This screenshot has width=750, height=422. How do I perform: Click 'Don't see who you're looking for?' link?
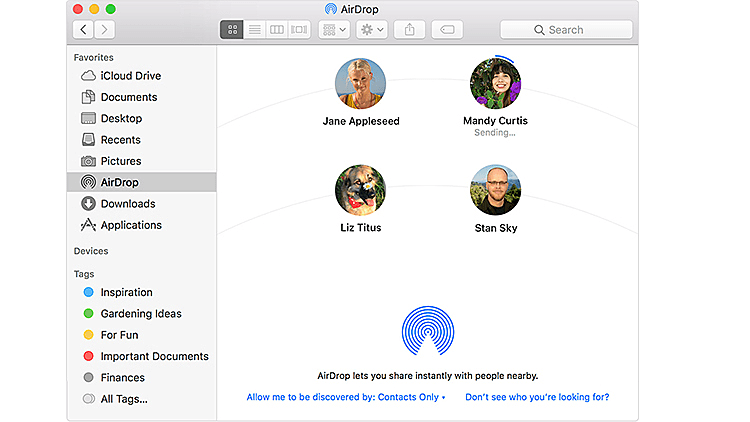point(537,397)
